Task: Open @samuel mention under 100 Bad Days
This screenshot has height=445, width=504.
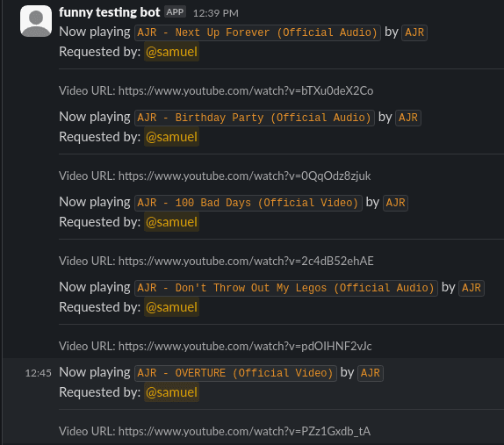Action: [x=171, y=222]
